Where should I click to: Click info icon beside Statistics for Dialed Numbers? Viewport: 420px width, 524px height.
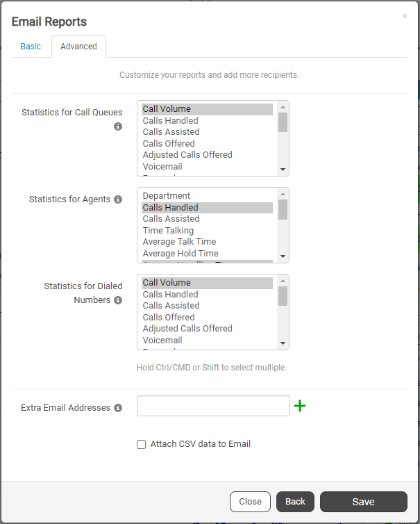tap(118, 300)
